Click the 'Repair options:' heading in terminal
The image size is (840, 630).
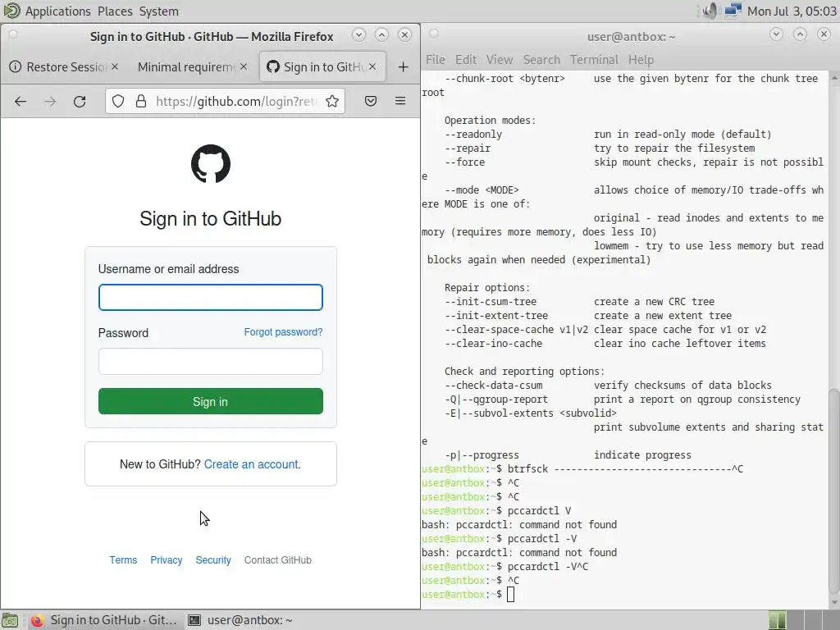point(487,288)
